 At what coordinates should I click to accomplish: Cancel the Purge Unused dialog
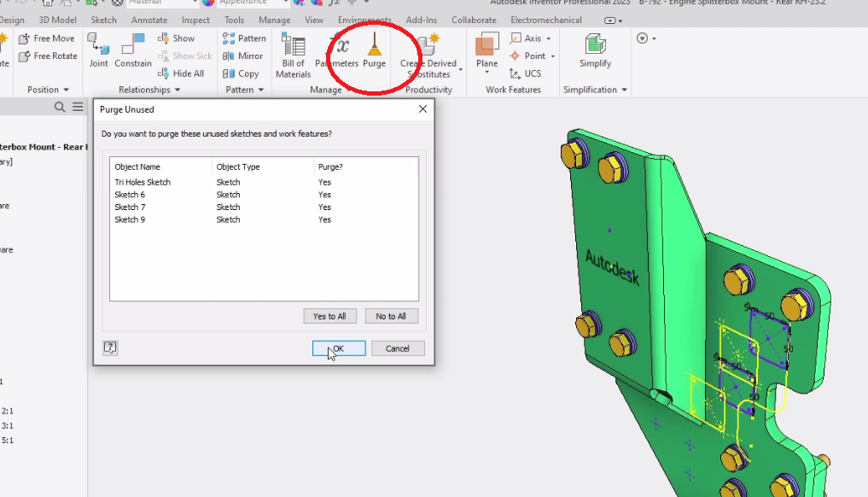coord(398,348)
